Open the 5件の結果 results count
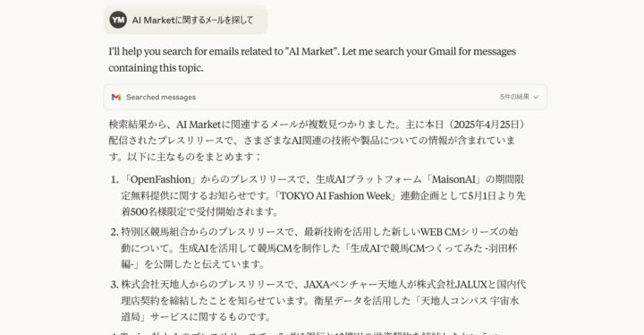Viewport: 644px width, 335px height. point(514,97)
